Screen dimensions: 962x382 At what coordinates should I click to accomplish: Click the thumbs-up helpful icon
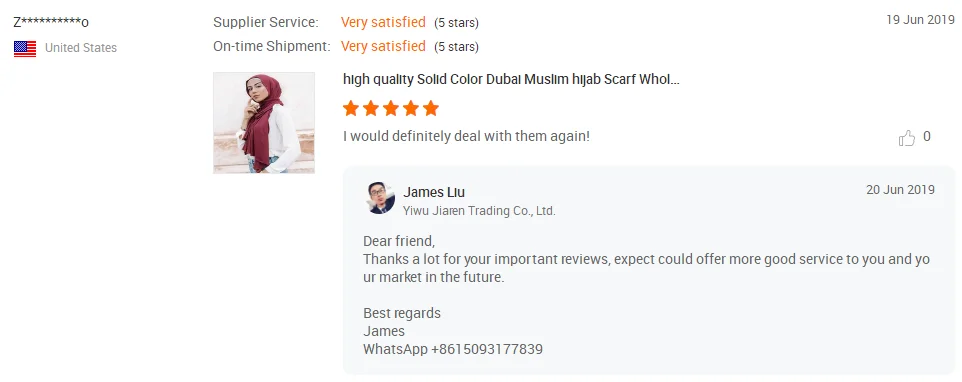[906, 137]
